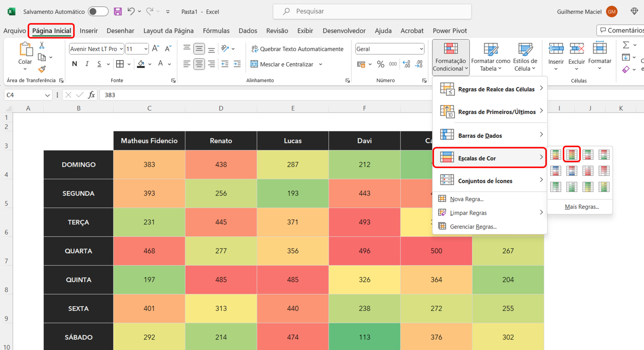The width and height of the screenshot is (644, 350).
Task: Apply italic formatting
Action: point(87,64)
